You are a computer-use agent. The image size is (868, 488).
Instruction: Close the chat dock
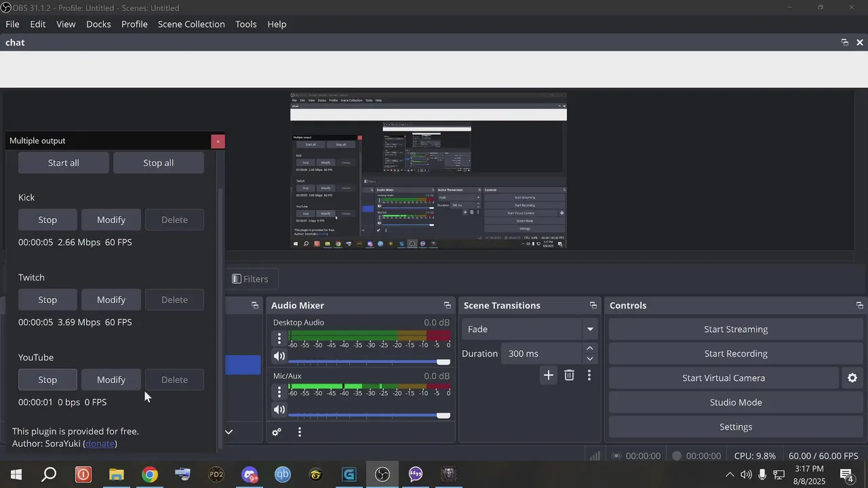point(860,42)
